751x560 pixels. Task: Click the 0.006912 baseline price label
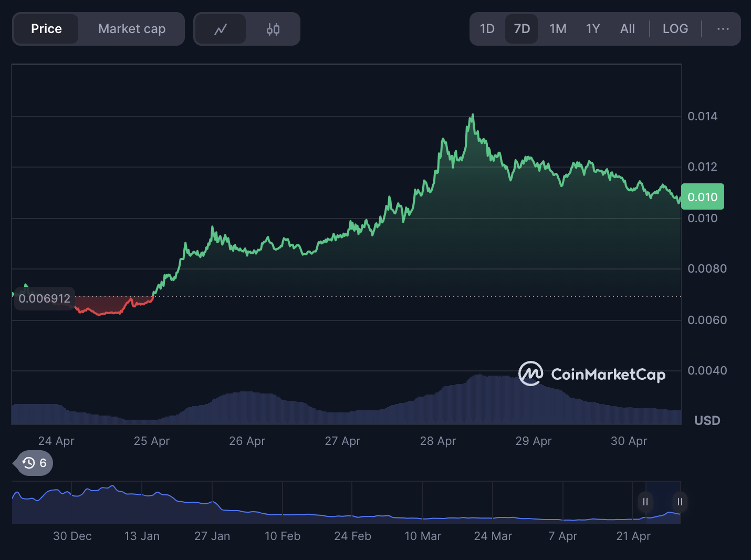click(45, 298)
